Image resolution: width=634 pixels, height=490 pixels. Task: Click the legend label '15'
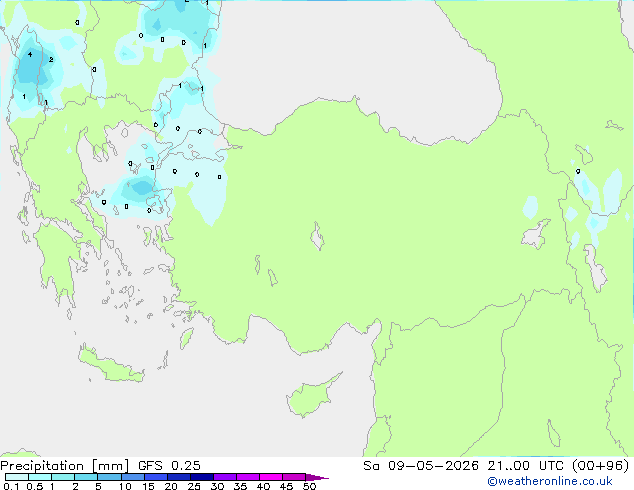point(148,486)
